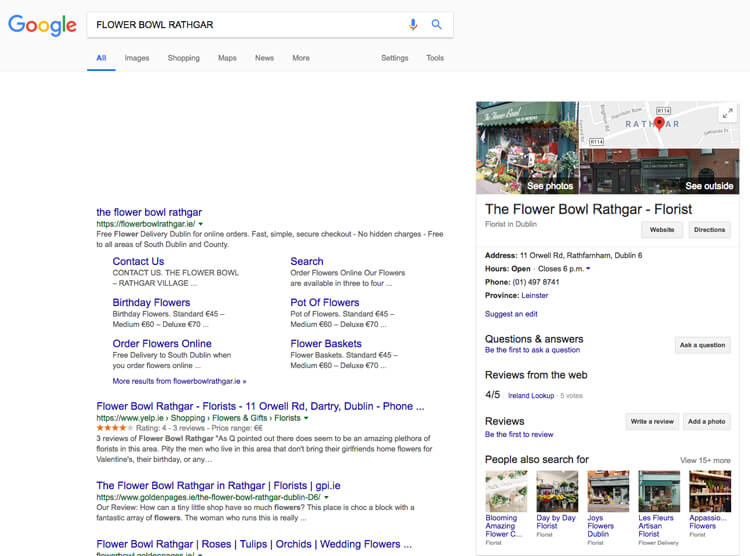Screen dimensions: 750x556
Task: View the See photos thumbnail
Action: click(x=527, y=147)
